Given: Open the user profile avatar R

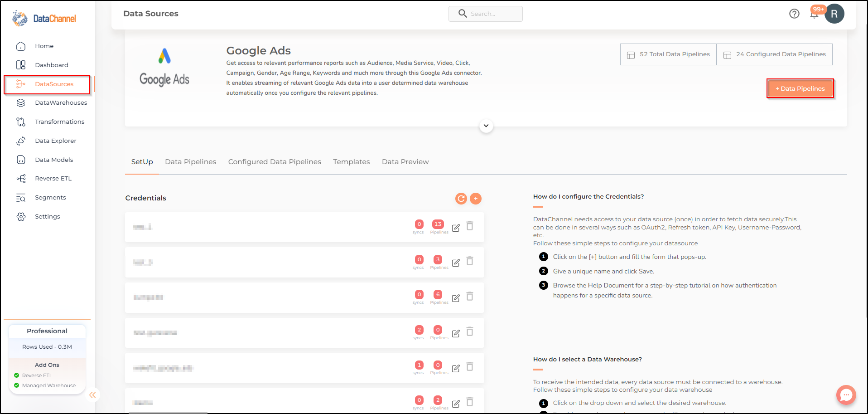Looking at the screenshot, I should point(834,14).
